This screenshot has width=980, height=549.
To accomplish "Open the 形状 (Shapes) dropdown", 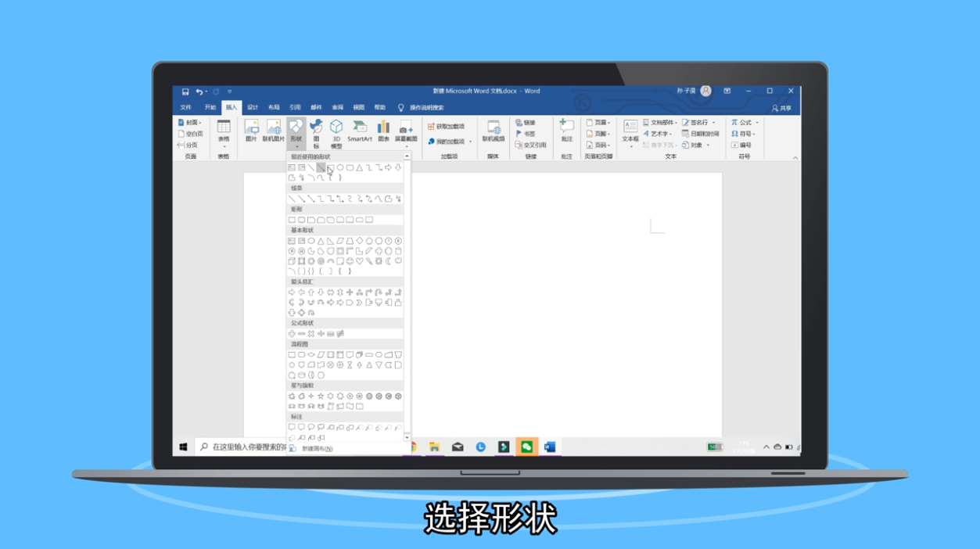I will pos(296,134).
